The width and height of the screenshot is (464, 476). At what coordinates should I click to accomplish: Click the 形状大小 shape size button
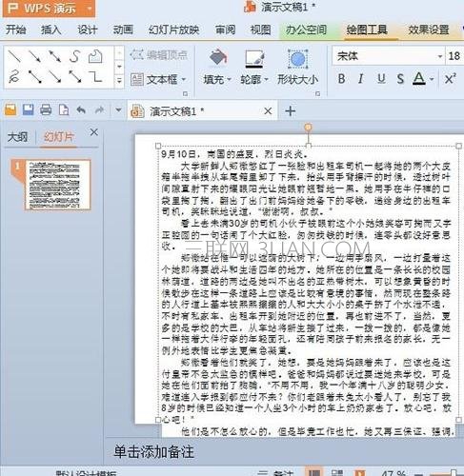tap(297, 68)
